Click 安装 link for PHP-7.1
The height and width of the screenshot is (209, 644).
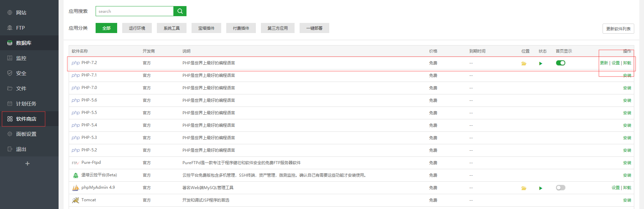click(x=627, y=76)
